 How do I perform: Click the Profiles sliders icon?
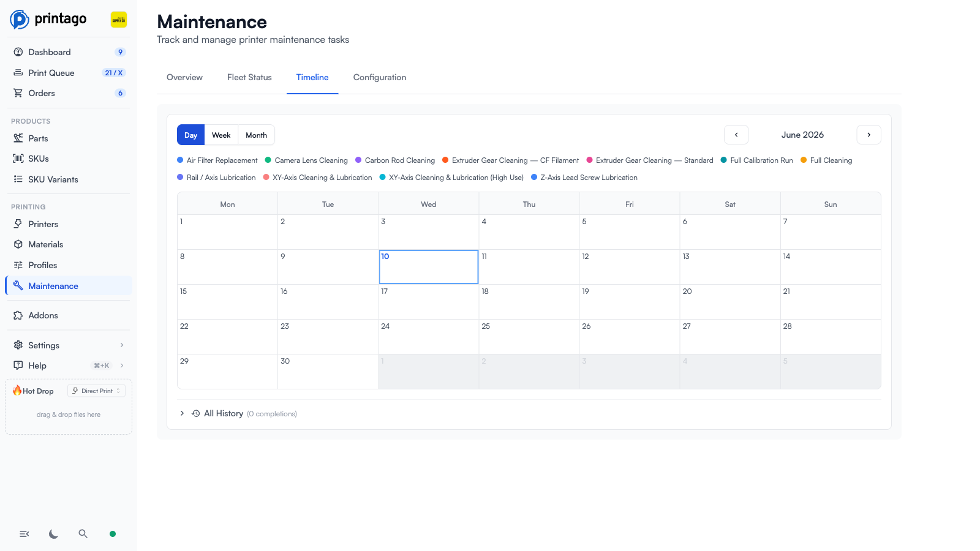18,265
